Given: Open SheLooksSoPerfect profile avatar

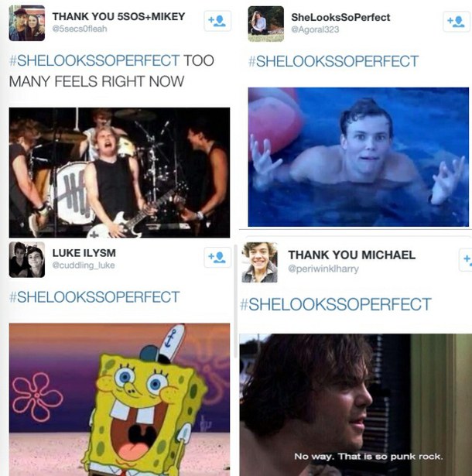Looking at the screenshot, I should click(266, 24).
